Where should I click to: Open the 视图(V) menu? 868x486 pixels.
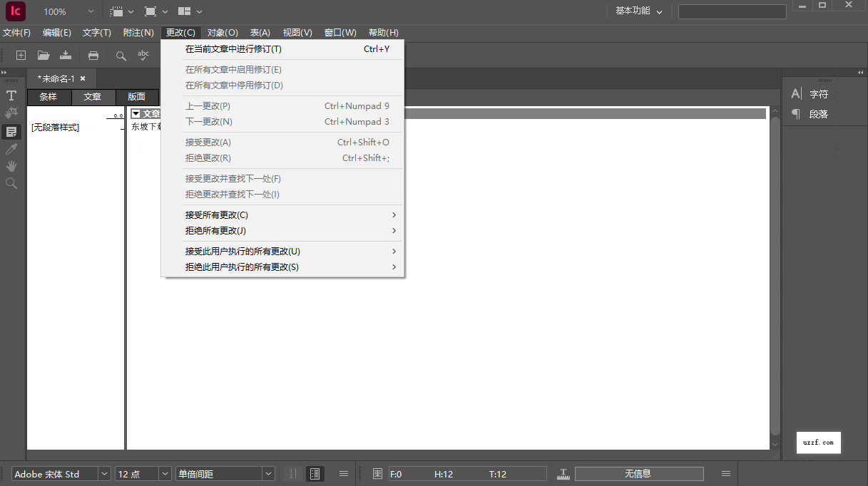[x=297, y=32]
